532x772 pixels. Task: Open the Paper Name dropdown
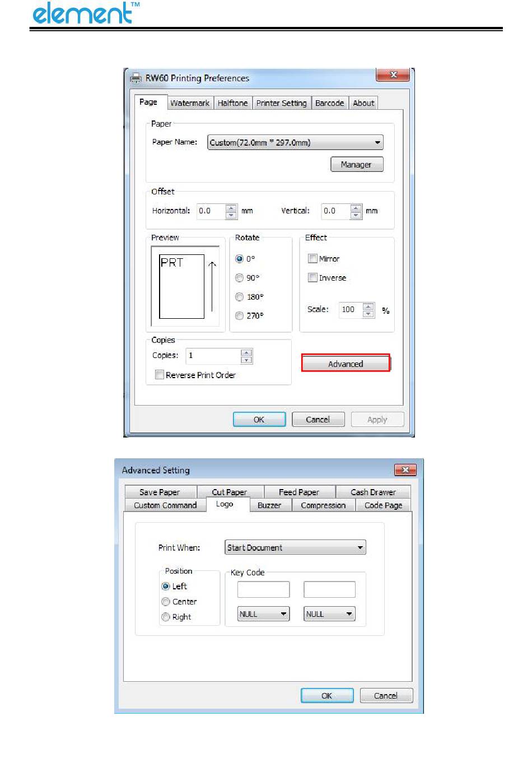[x=295, y=142]
